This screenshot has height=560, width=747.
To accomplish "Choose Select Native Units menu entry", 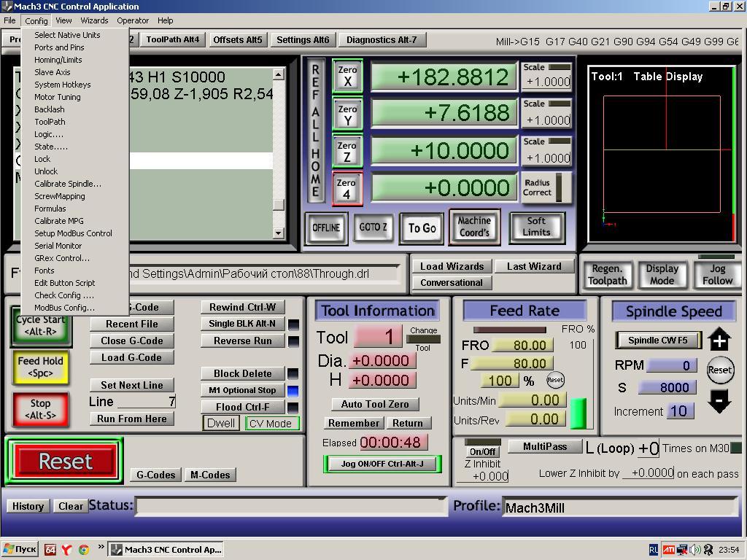I will click(74, 35).
